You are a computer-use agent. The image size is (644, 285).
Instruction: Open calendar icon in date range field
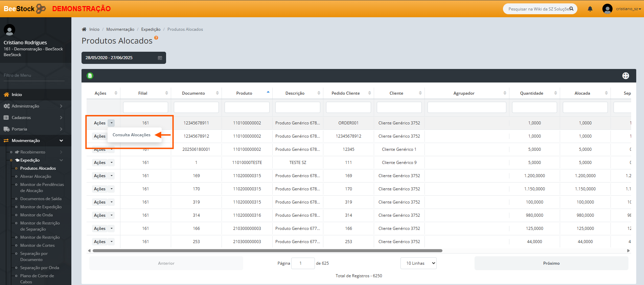(x=160, y=58)
